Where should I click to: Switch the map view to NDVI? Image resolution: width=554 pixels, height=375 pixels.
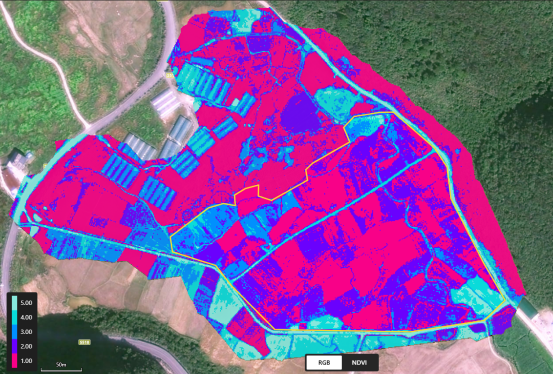tap(359, 363)
